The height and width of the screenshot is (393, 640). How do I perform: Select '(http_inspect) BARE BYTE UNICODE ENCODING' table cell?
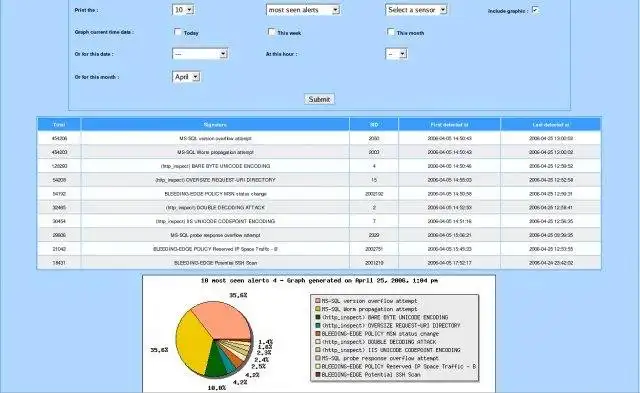(215, 166)
